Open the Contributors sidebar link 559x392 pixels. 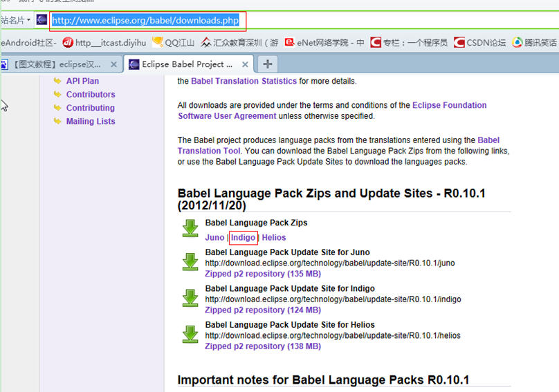90,94
